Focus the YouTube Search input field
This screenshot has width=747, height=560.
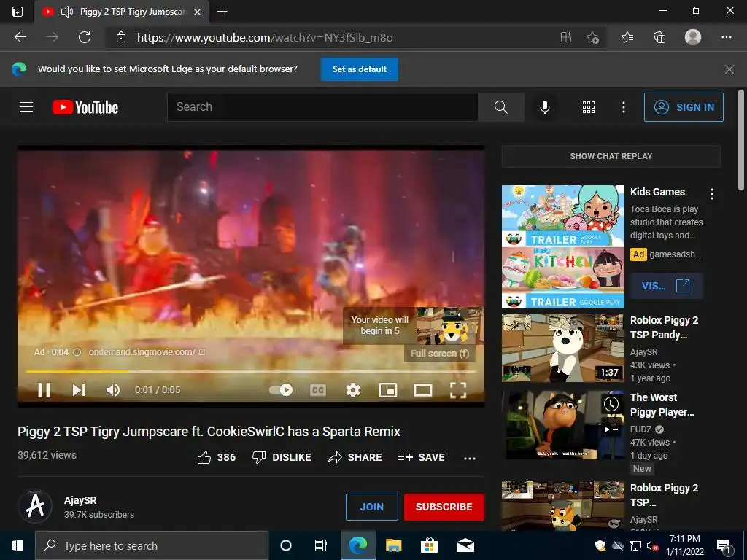click(322, 107)
